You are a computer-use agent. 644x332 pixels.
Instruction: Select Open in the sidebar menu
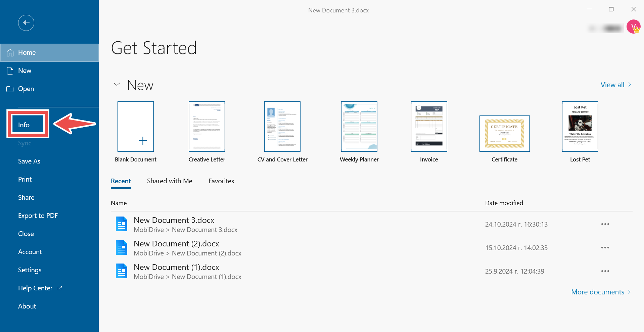[49, 89]
